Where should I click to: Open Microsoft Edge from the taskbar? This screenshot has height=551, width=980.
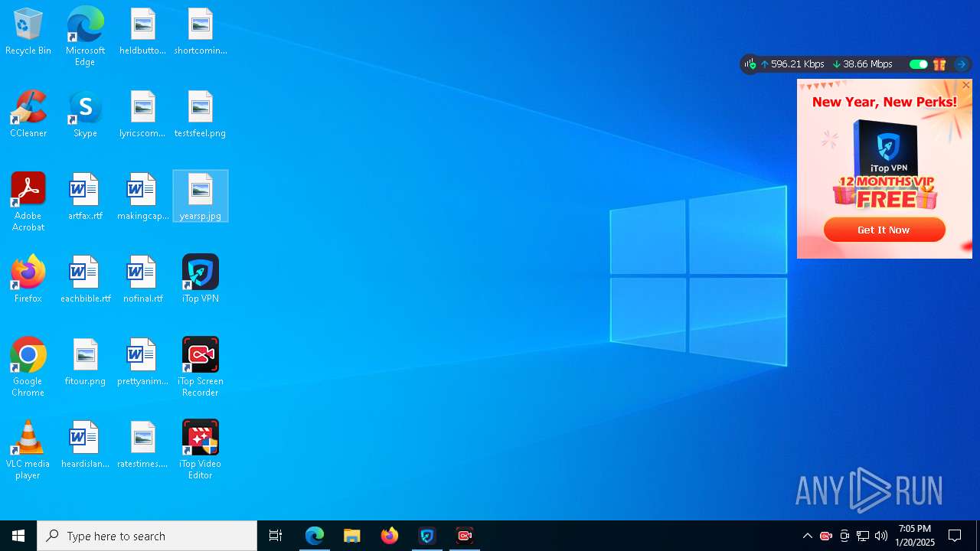click(315, 536)
